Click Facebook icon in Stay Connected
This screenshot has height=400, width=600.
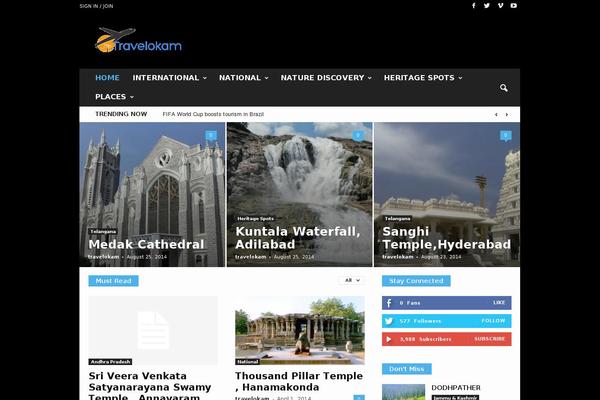tap(389, 303)
